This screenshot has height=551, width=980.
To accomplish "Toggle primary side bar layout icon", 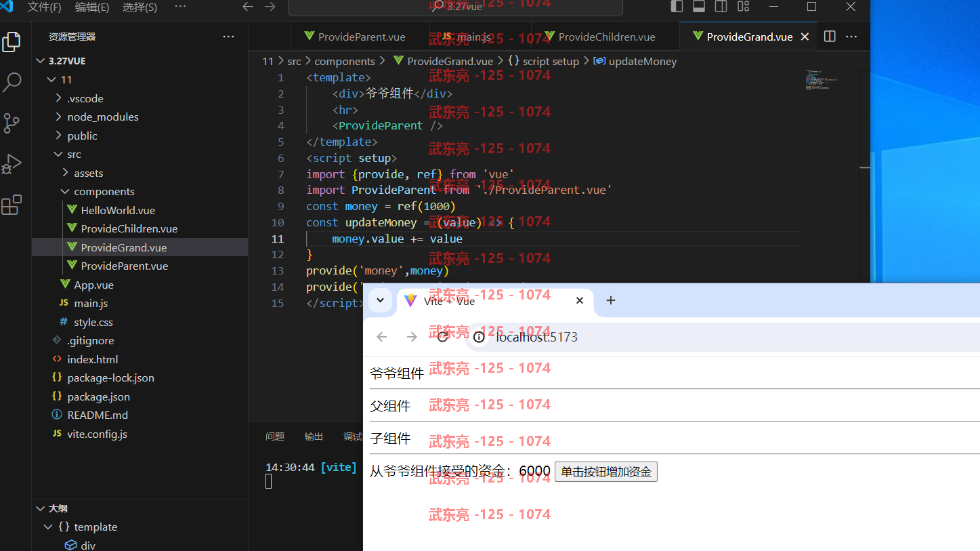I will coord(677,7).
